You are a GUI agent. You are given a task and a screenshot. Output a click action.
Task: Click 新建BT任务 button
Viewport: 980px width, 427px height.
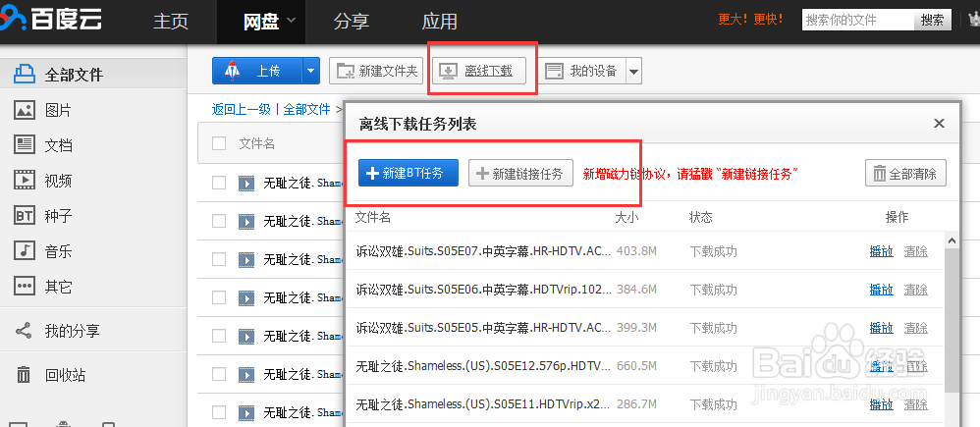coord(408,173)
